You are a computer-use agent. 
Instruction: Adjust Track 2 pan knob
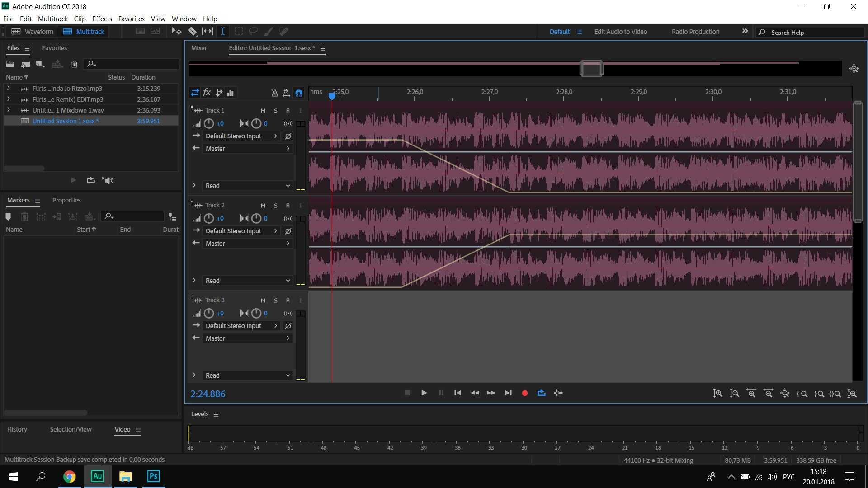[x=256, y=218]
